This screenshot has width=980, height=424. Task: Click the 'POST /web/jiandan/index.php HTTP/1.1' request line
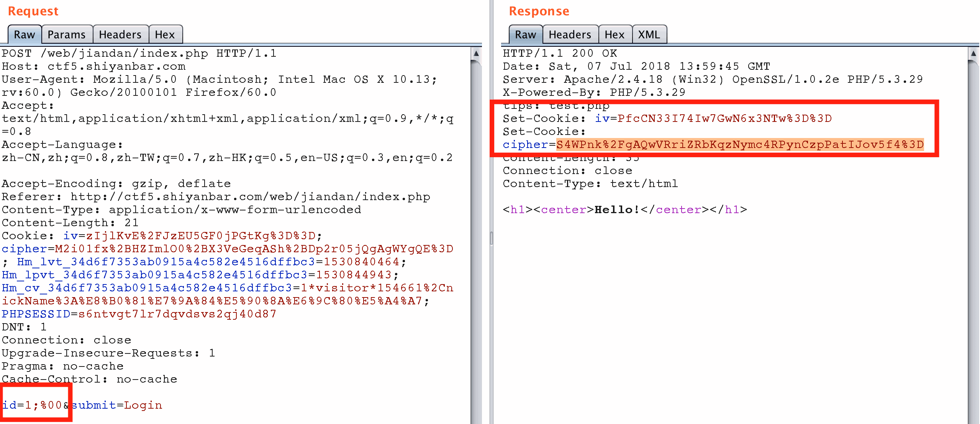[139, 53]
